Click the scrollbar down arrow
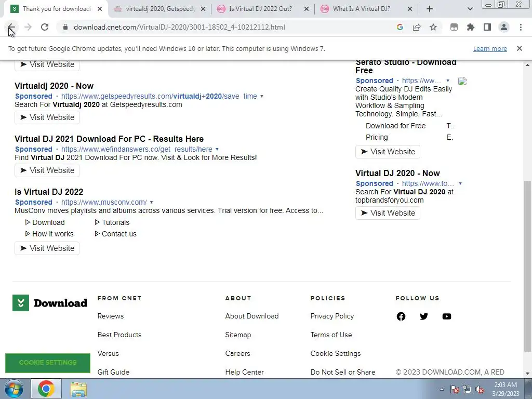This screenshot has height=399, width=532. (527, 374)
